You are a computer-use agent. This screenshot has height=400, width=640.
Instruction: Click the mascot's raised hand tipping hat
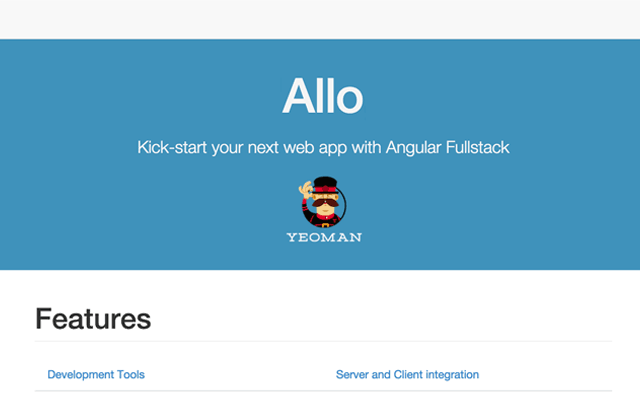coord(305,190)
